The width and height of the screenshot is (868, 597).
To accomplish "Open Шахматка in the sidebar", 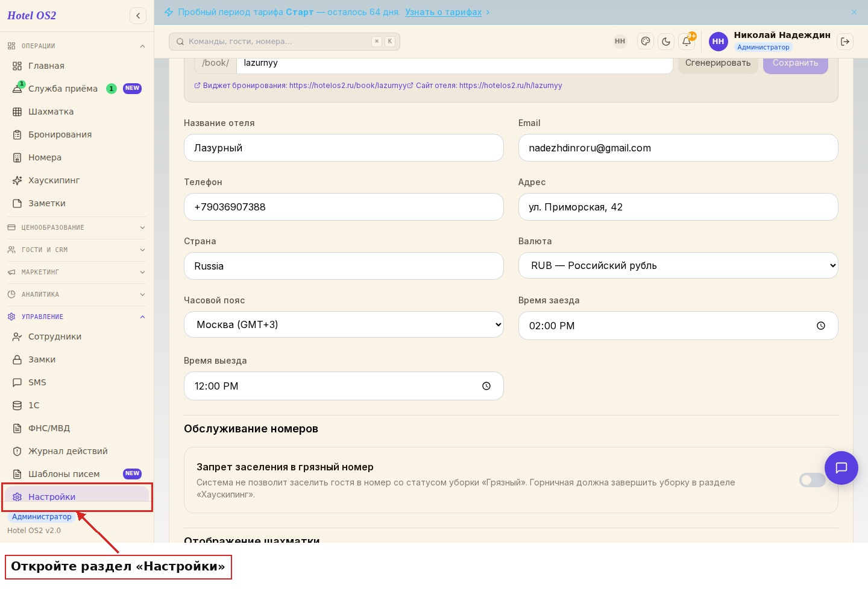I will pos(77,112).
